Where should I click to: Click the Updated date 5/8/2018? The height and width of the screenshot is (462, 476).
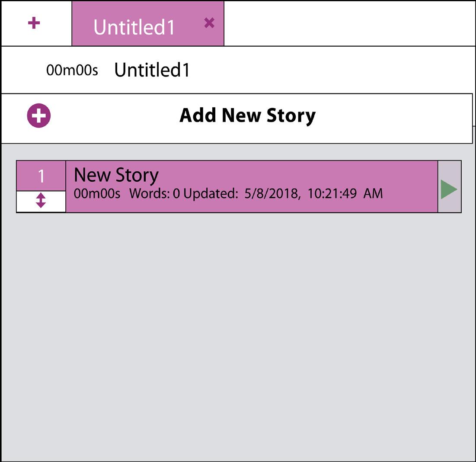click(x=272, y=193)
